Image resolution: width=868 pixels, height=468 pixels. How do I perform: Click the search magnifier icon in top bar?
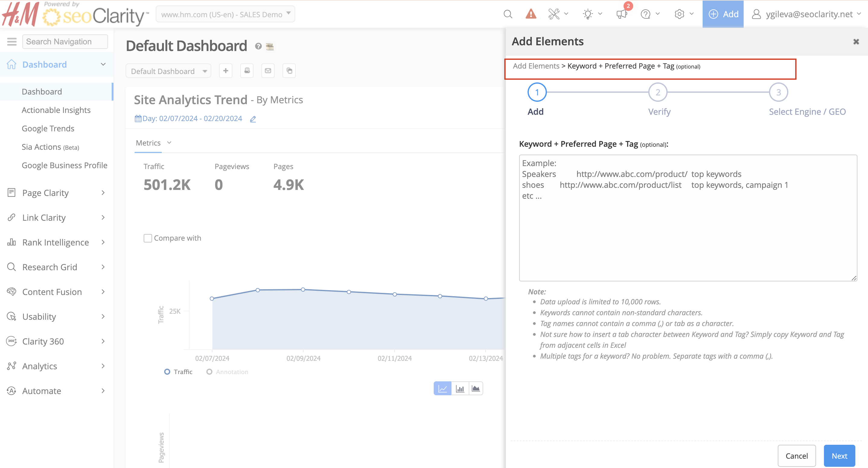pyautogui.click(x=507, y=14)
